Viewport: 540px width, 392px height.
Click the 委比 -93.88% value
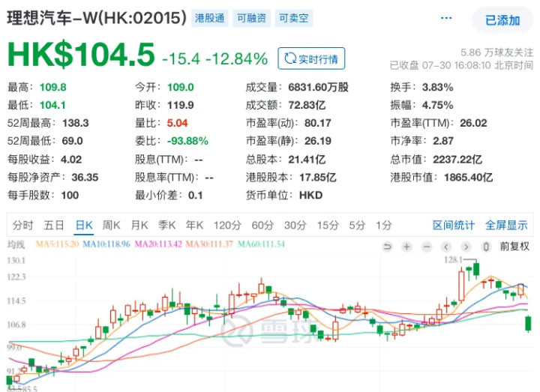[187, 141]
